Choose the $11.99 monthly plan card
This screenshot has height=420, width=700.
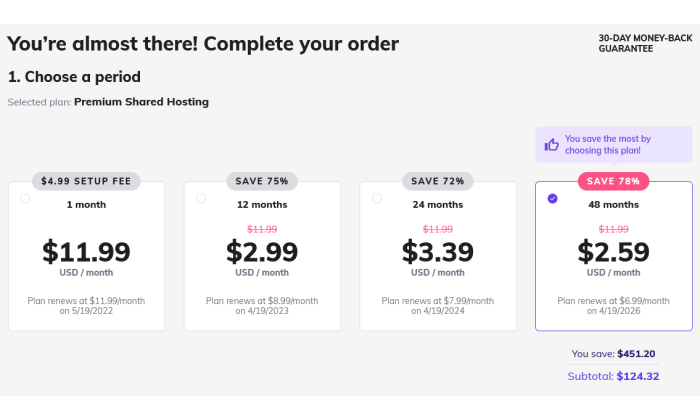coord(87,256)
